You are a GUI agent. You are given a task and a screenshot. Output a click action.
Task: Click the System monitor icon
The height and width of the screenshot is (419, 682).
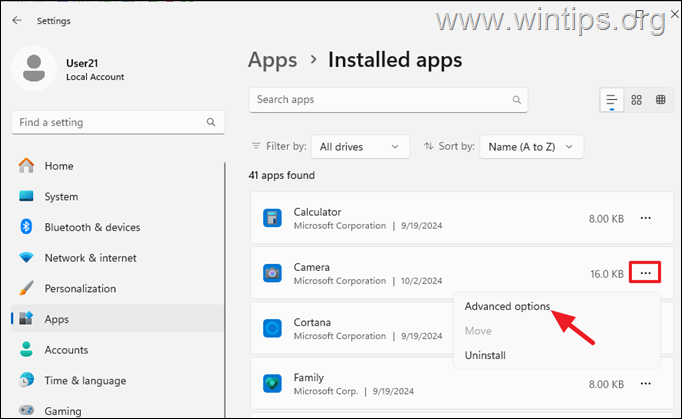click(x=26, y=196)
